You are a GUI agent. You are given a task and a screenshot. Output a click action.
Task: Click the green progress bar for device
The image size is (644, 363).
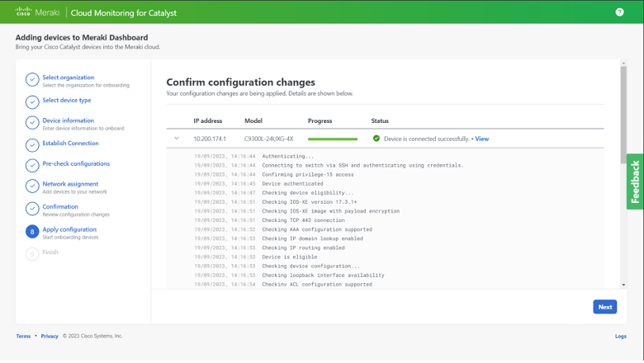(333, 139)
